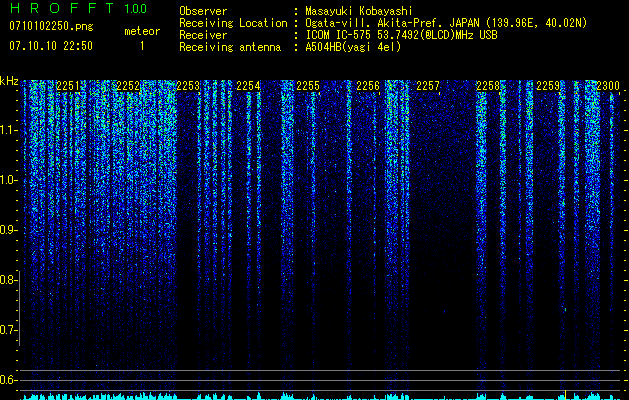The width and height of the screenshot is (629, 400).
Task: Click the Receiving antenna label
Action: (230, 47)
